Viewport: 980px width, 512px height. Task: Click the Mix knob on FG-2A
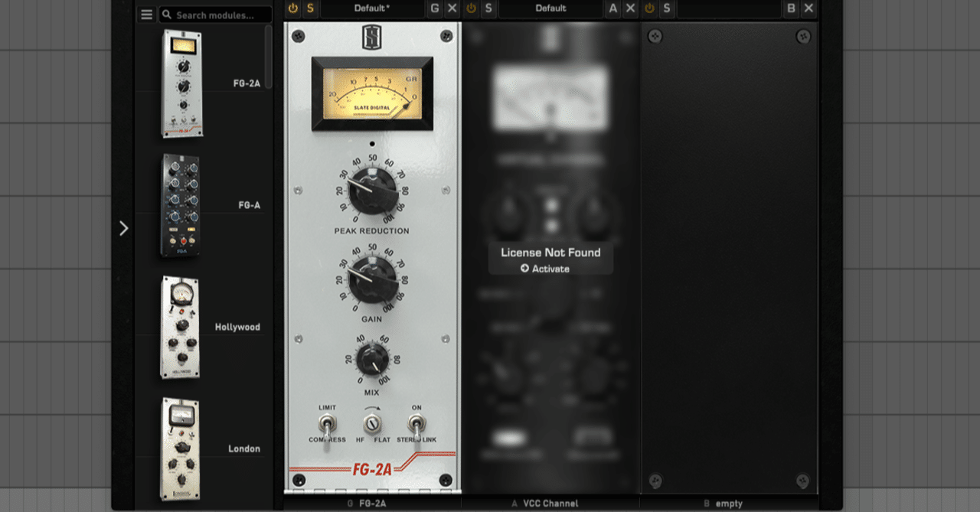373,360
